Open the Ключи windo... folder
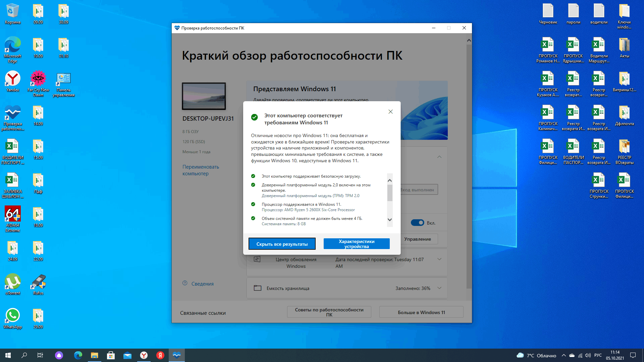644x362 pixels. (x=624, y=16)
